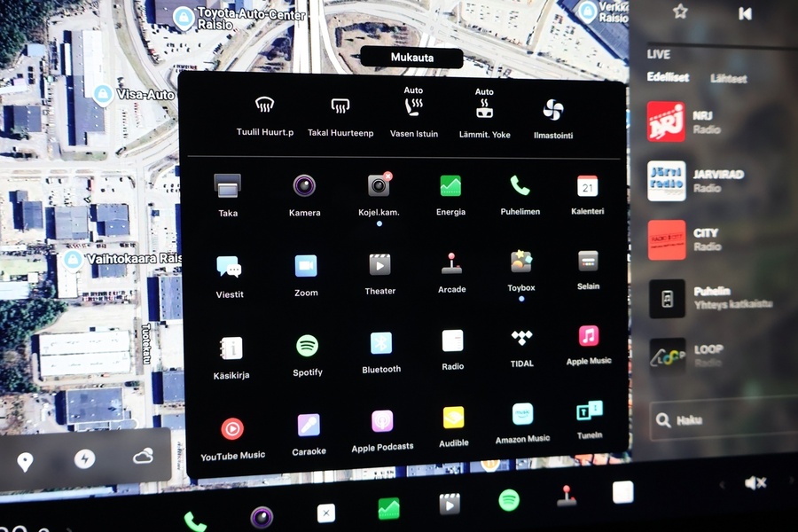Open the Puhelimen phone app
The height and width of the screenshot is (532, 798).
[520, 185]
